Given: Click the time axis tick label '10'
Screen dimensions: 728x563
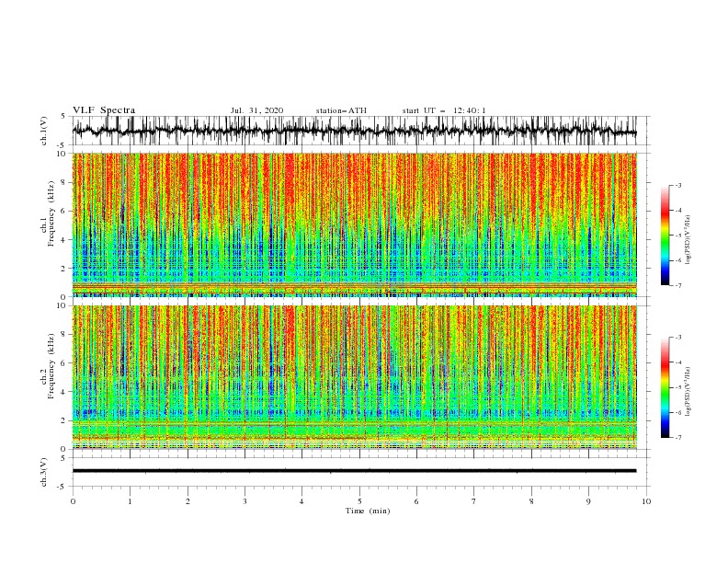Looking at the screenshot, I should 646,501.
